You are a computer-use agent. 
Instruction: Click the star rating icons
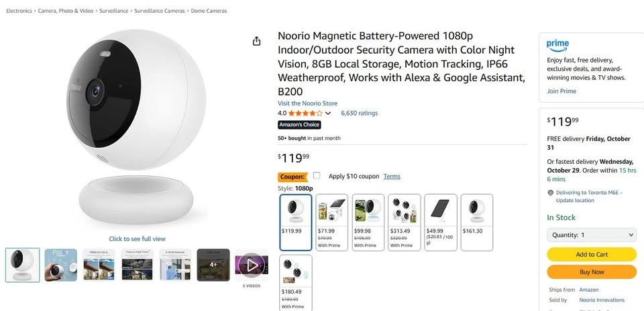click(x=305, y=114)
